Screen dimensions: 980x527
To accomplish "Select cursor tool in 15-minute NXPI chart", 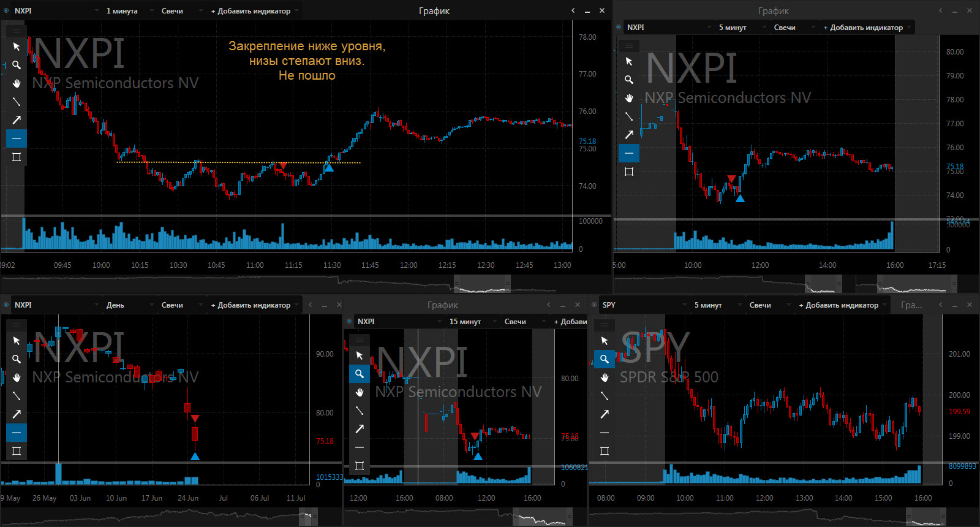I will [360, 355].
